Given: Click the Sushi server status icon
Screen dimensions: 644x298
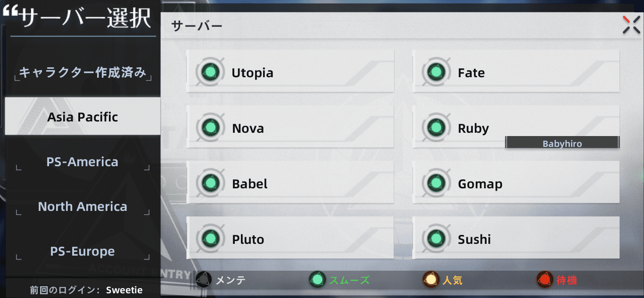Looking at the screenshot, I should 435,239.
